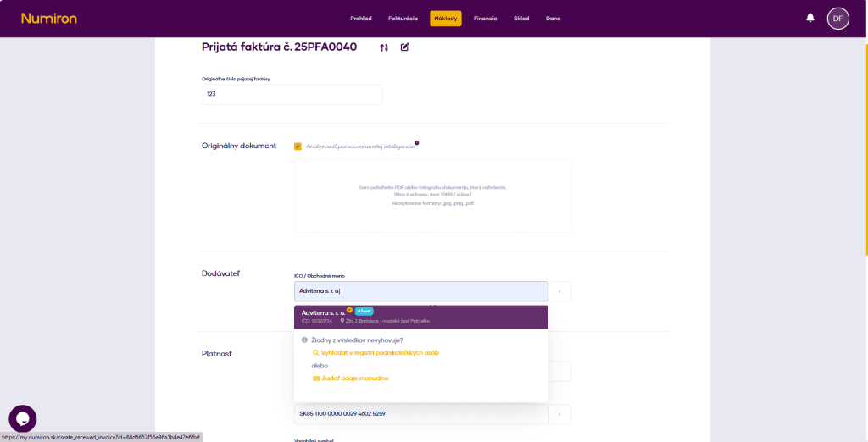Open the Prehľad menu item

(361, 19)
